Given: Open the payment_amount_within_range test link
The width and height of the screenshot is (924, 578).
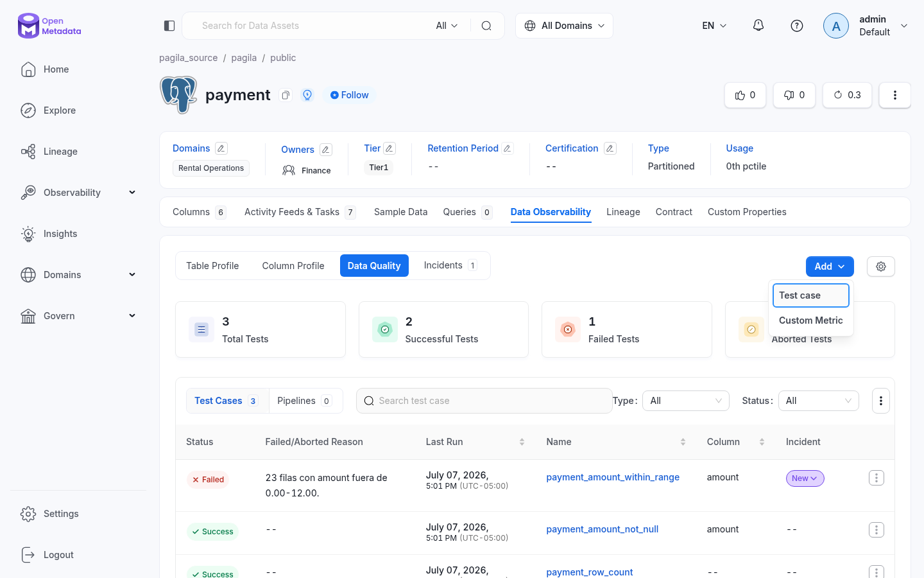Looking at the screenshot, I should (613, 477).
